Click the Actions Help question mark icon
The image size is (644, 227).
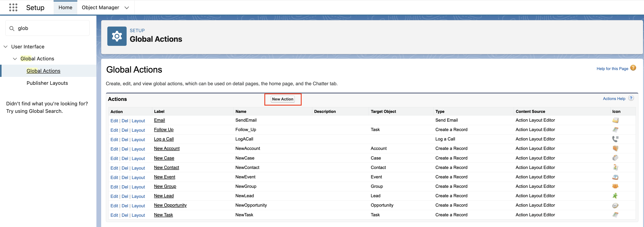pos(631,98)
